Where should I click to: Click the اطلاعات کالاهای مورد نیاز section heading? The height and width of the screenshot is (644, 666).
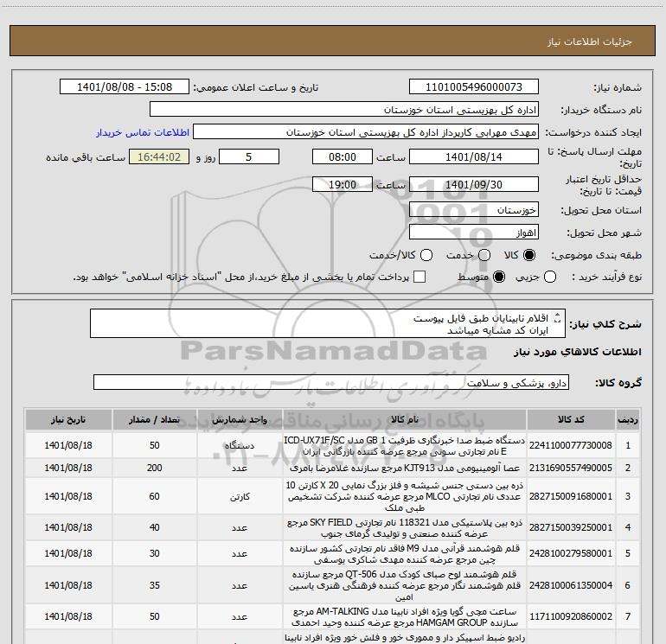[577, 352]
